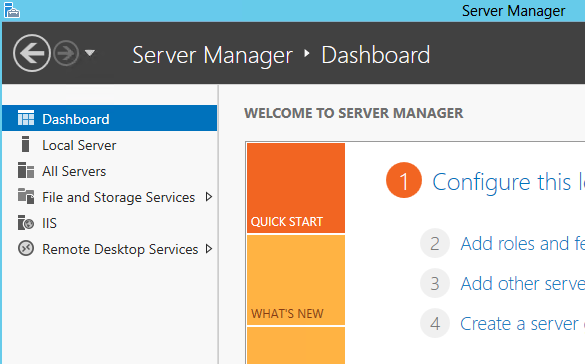Click the Dashboard grid icon in sidebar

click(x=26, y=118)
